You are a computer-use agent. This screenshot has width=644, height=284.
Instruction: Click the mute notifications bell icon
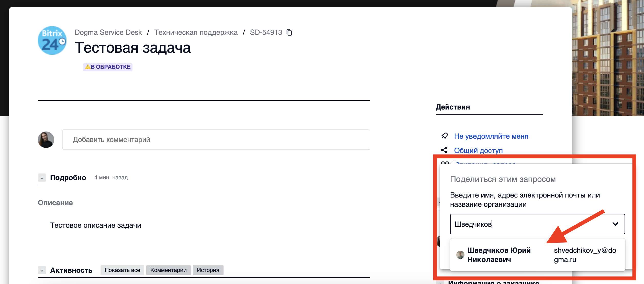pos(445,136)
